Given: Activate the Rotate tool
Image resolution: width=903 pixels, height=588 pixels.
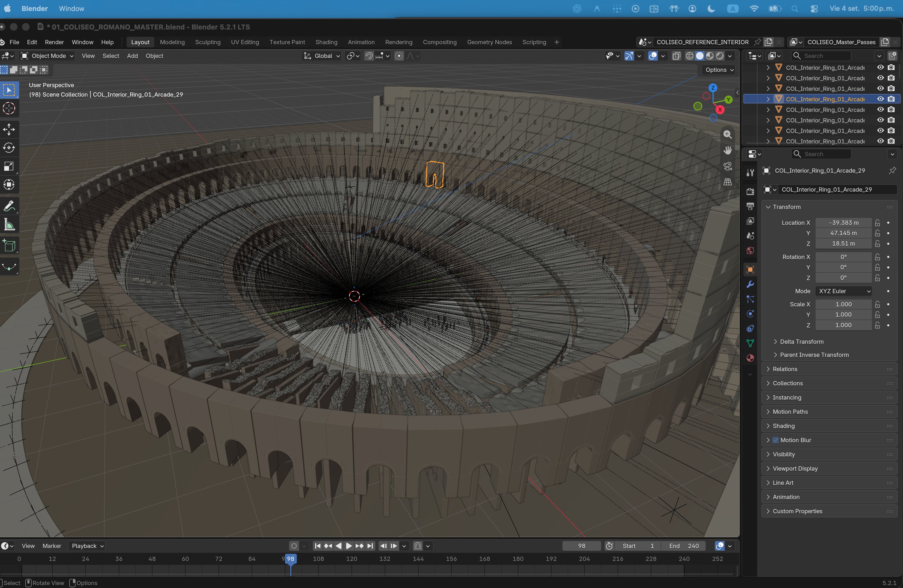Looking at the screenshot, I should point(9,148).
